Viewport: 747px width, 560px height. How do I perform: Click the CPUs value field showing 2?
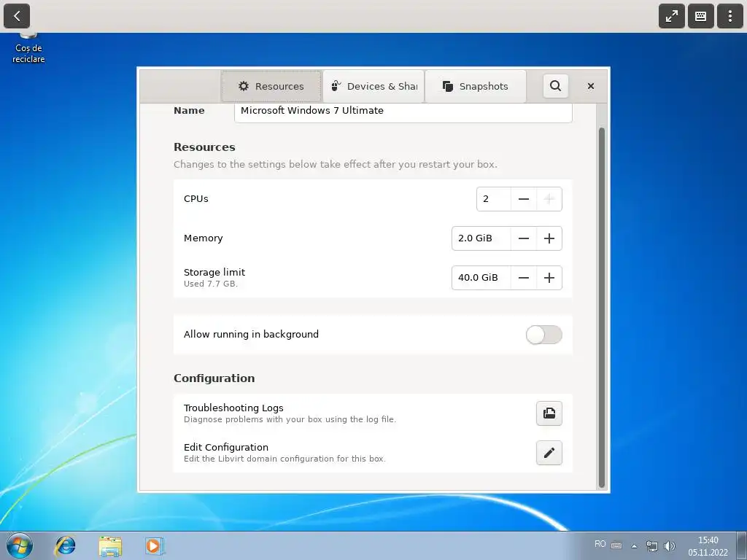point(494,199)
